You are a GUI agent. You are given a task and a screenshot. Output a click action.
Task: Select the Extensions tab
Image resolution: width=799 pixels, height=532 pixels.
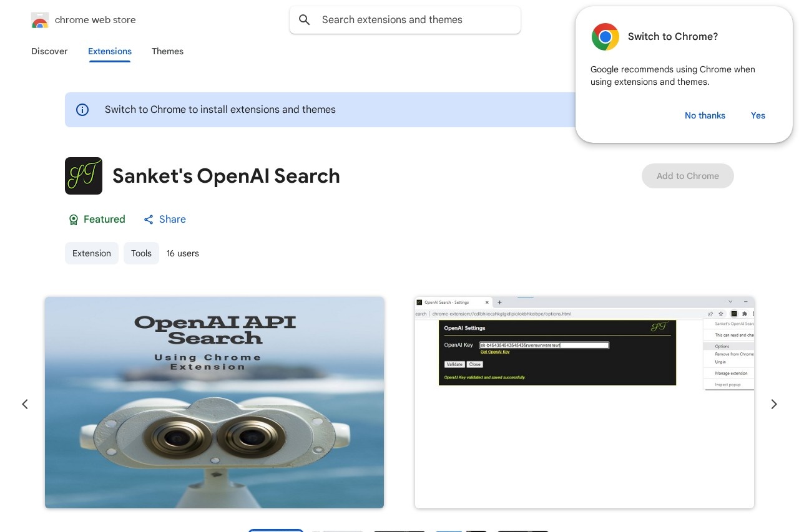(x=110, y=52)
